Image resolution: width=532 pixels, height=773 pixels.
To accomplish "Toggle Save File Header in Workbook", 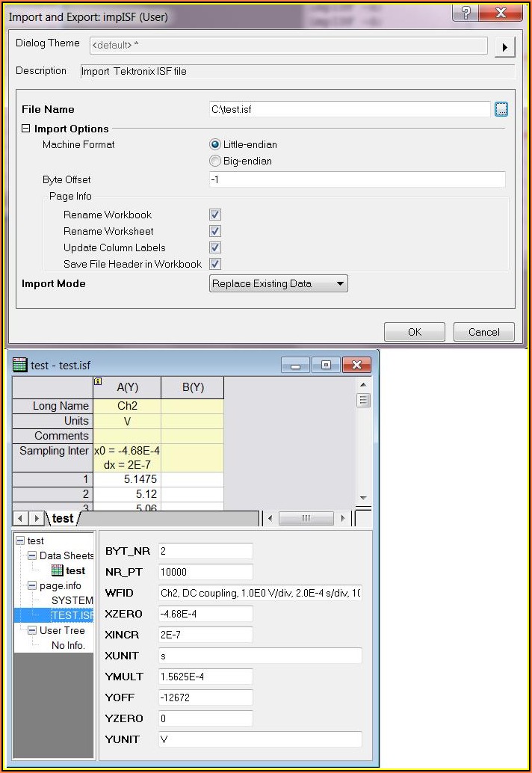I will [215, 264].
